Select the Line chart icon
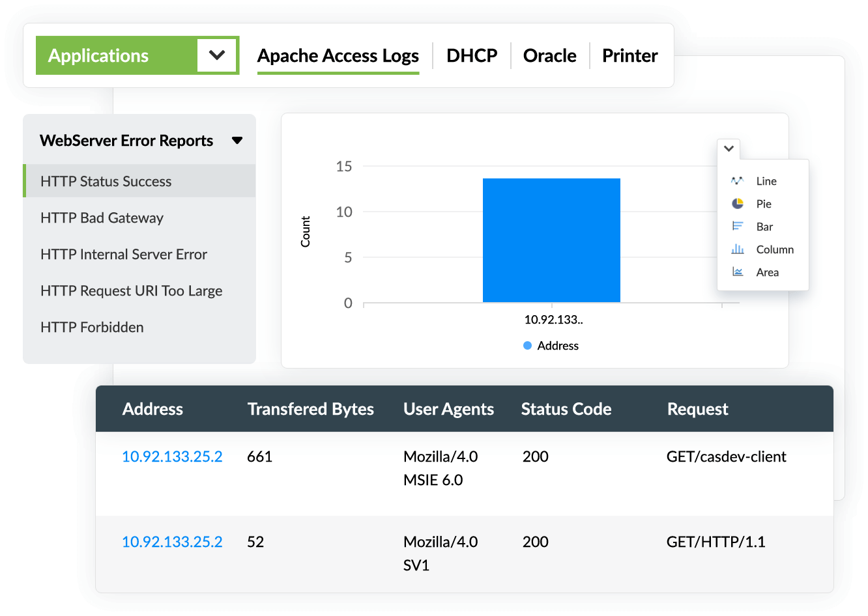Viewport: 868px width, 616px height. (737, 181)
